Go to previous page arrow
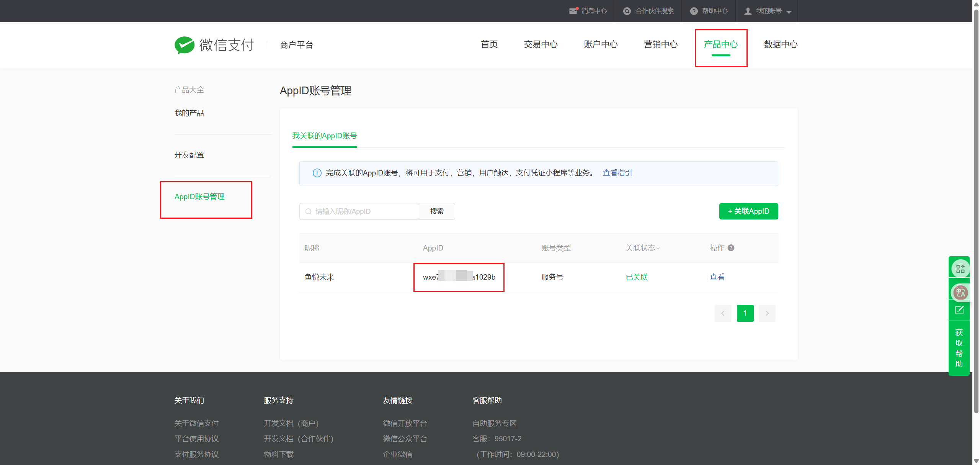Viewport: 980px width, 465px height. pos(723,313)
